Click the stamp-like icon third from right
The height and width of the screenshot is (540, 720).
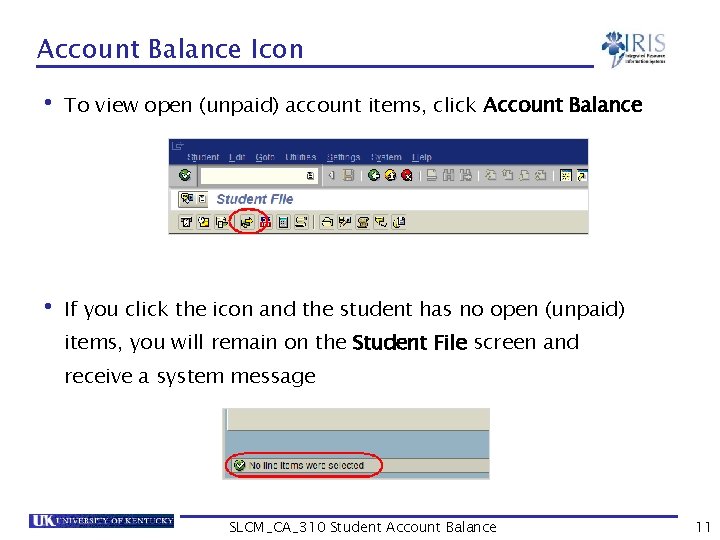363,222
